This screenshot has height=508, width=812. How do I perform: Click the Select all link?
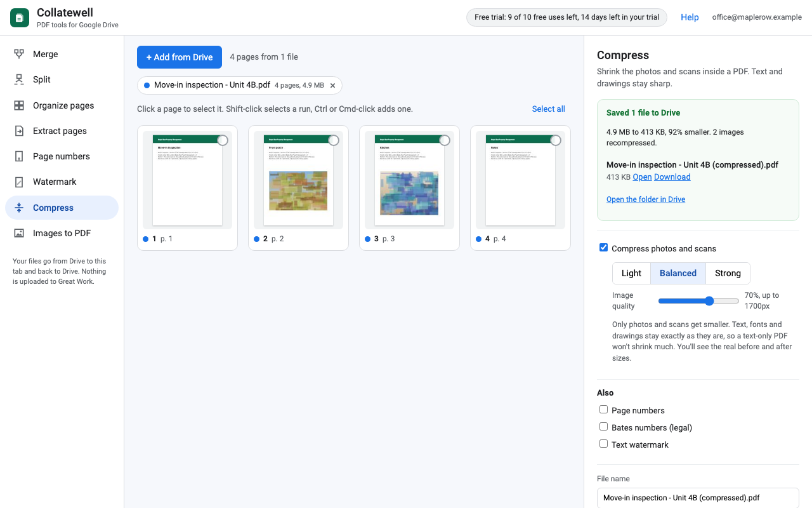coord(549,109)
